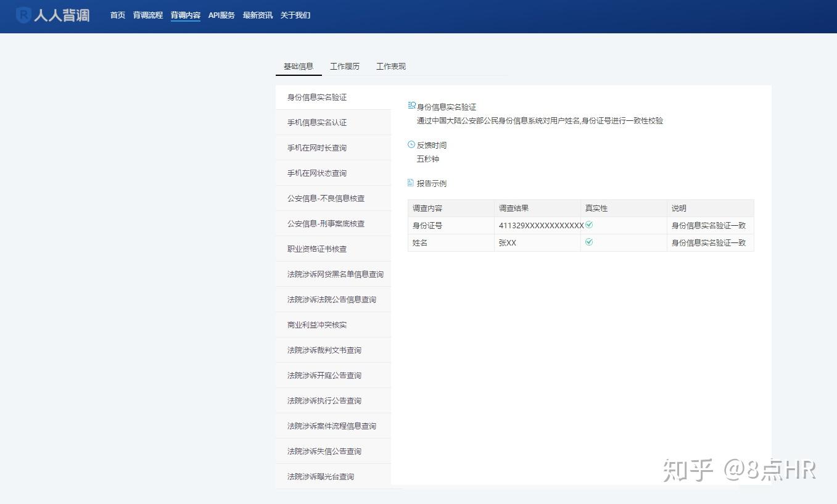Go to 背调流程 in top navigation
Image resolution: width=837 pixels, height=504 pixels.
click(148, 15)
